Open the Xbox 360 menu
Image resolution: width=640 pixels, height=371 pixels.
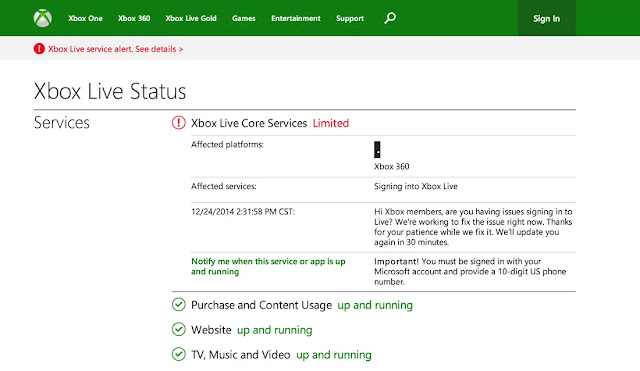[134, 18]
